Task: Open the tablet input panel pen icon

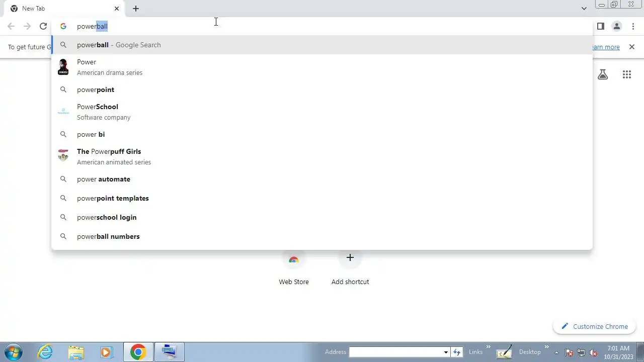Action: click(504, 351)
